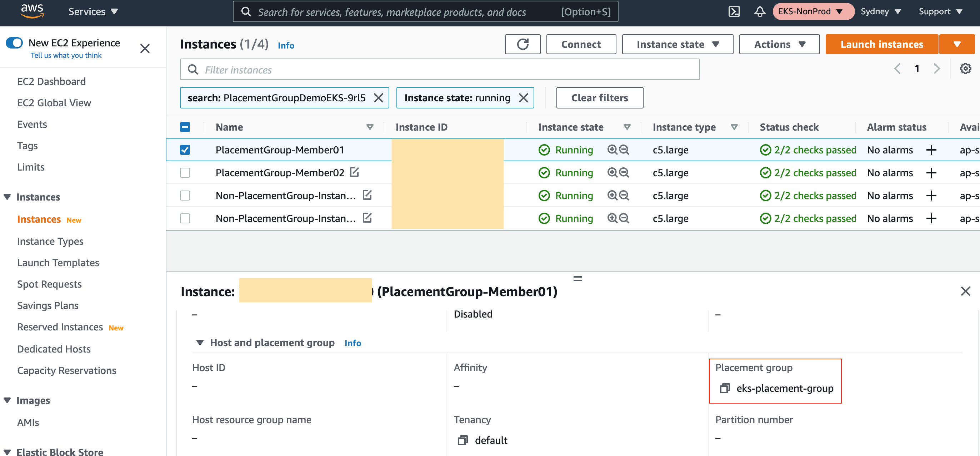Viewport: 980px width, 456px height.
Task: Click the AWS logo home icon
Action: pos(32,11)
